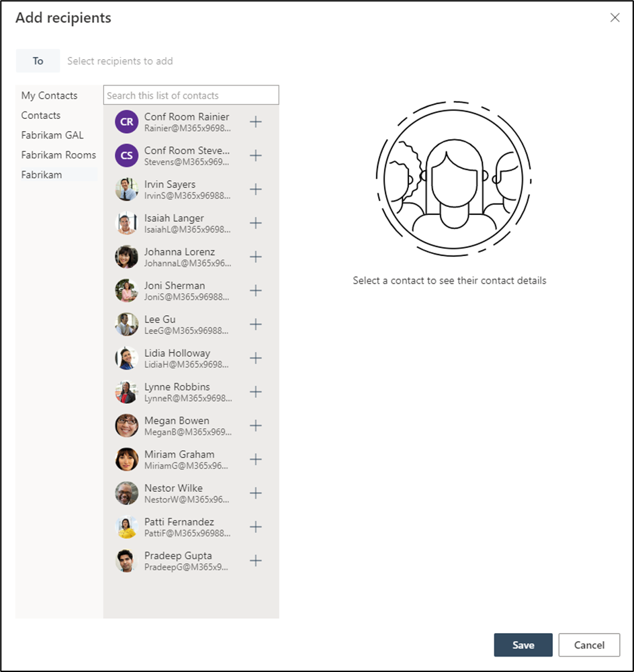Viewport: 634px width, 672px height.
Task: Add Isaiah Langer using plus icon
Action: tap(256, 223)
